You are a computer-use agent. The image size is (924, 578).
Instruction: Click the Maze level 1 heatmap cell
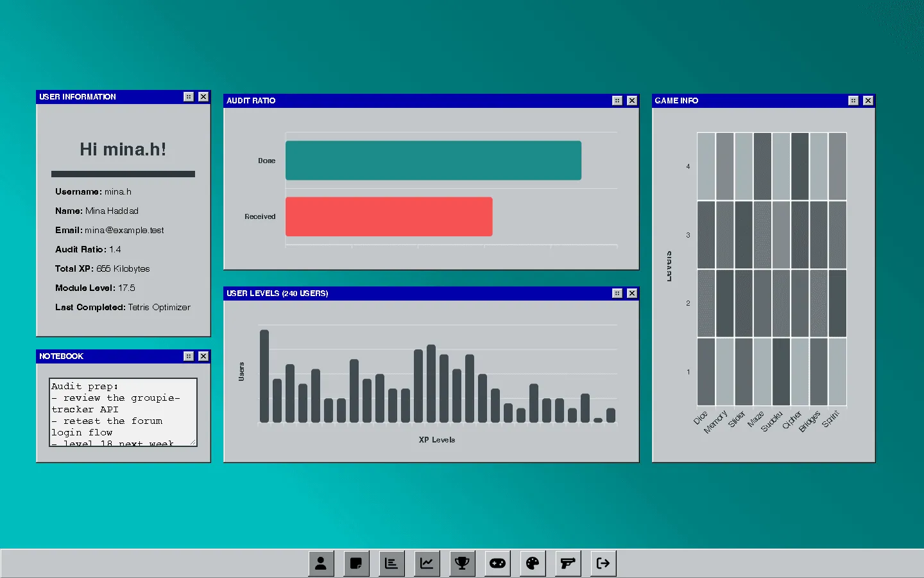click(x=762, y=372)
